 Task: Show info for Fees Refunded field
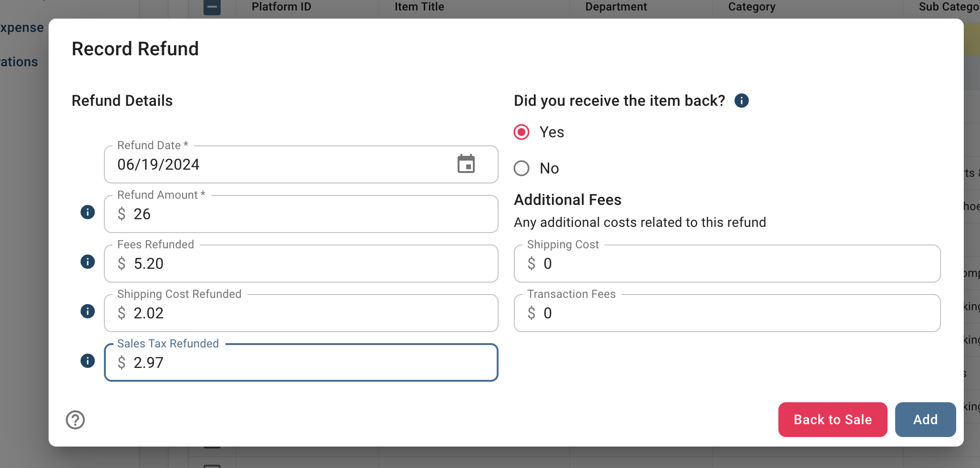coord(88,262)
